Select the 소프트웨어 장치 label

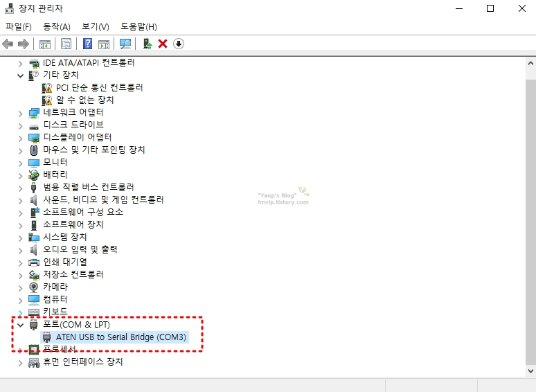[x=73, y=224]
